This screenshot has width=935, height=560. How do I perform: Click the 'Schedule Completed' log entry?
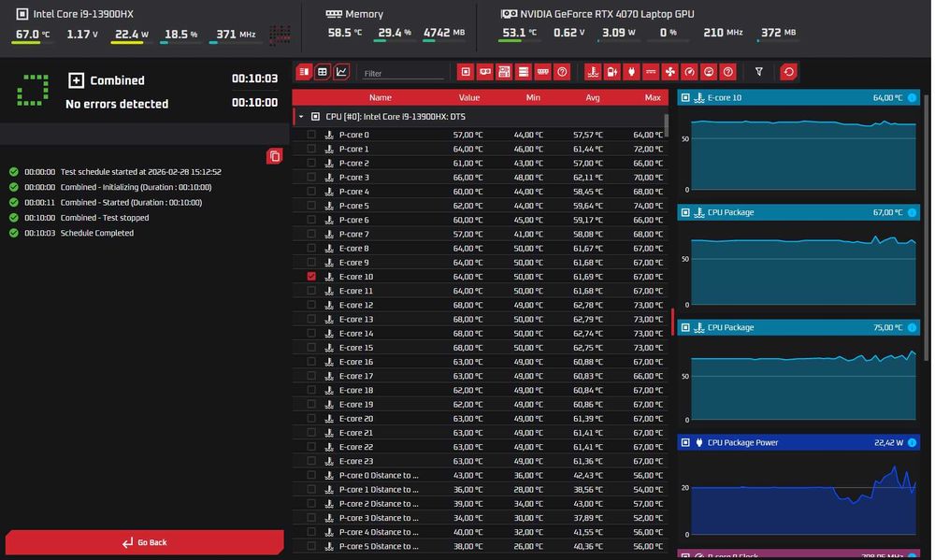pos(96,233)
